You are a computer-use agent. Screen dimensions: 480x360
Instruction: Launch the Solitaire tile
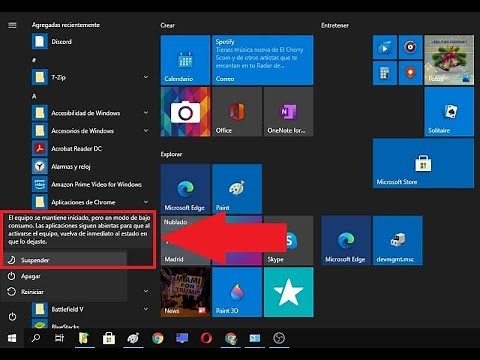tap(449, 112)
